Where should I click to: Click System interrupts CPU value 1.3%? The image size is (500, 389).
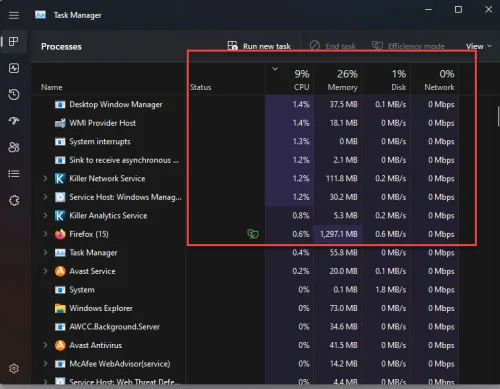point(301,142)
